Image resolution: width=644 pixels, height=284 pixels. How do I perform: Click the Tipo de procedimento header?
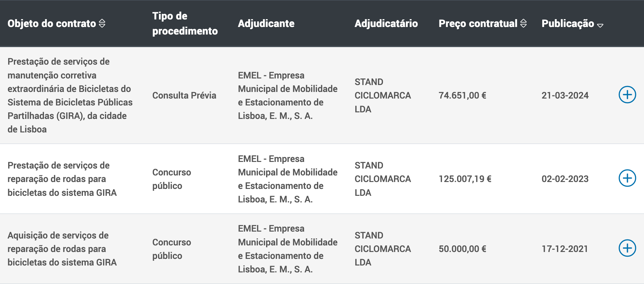[x=185, y=24]
